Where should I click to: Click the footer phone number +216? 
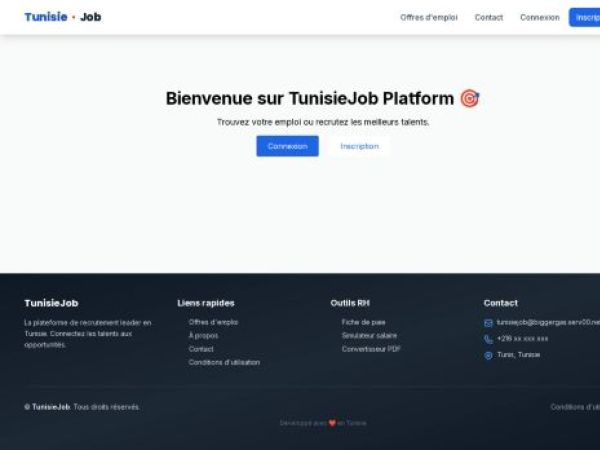point(522,339)
